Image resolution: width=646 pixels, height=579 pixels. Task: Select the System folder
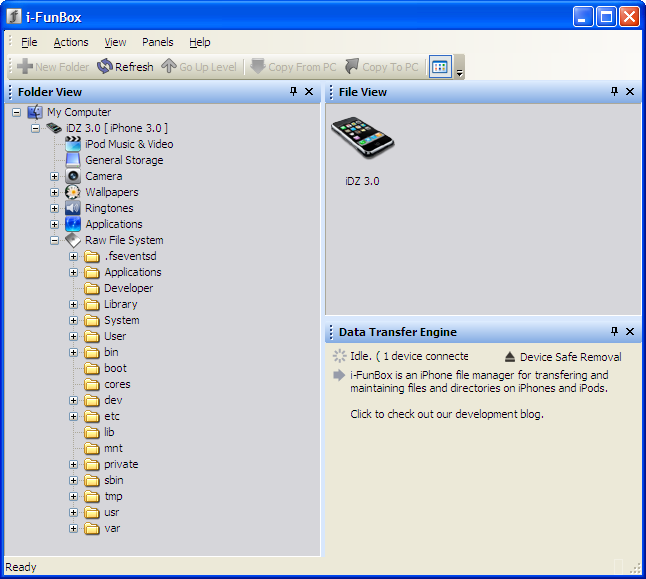click(x=122, y=320)
